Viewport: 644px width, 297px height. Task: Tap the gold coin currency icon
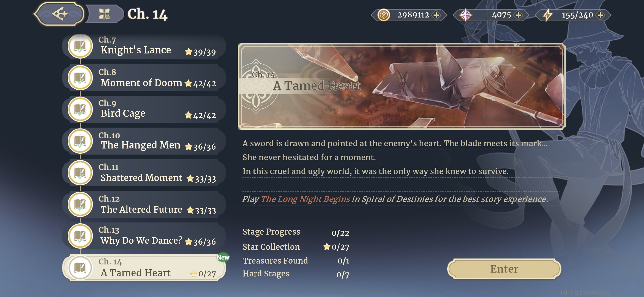click(384, 15)
